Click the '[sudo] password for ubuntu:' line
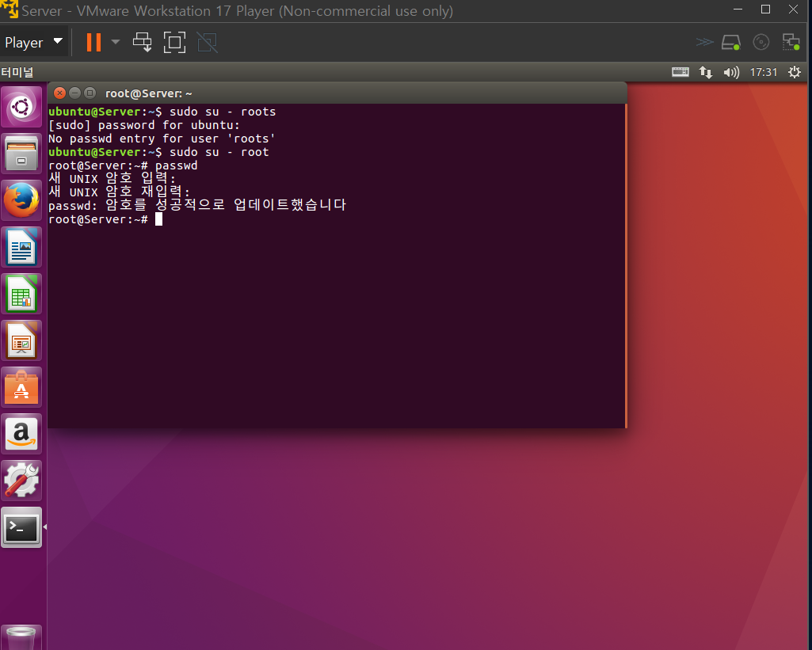The height and width of the screenshot is (650, 812). coord(144,125)
